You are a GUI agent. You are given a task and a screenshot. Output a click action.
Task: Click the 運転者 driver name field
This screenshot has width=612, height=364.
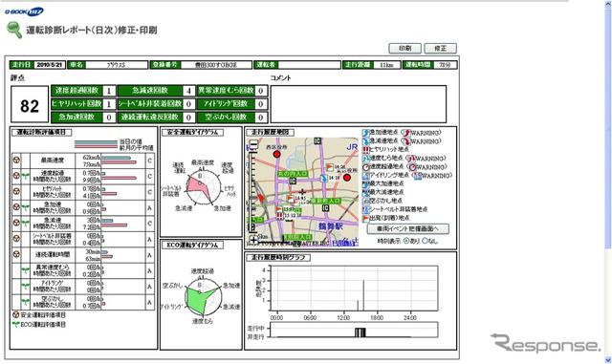[309, 65]
